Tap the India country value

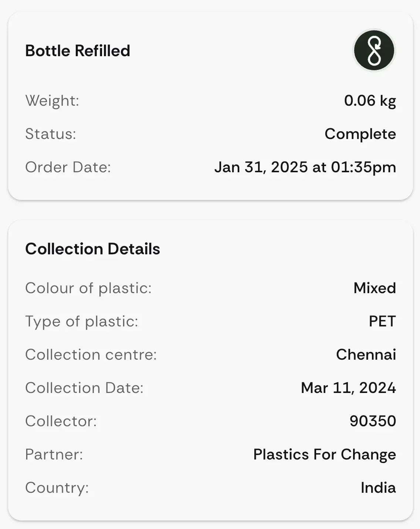(378, 488)
